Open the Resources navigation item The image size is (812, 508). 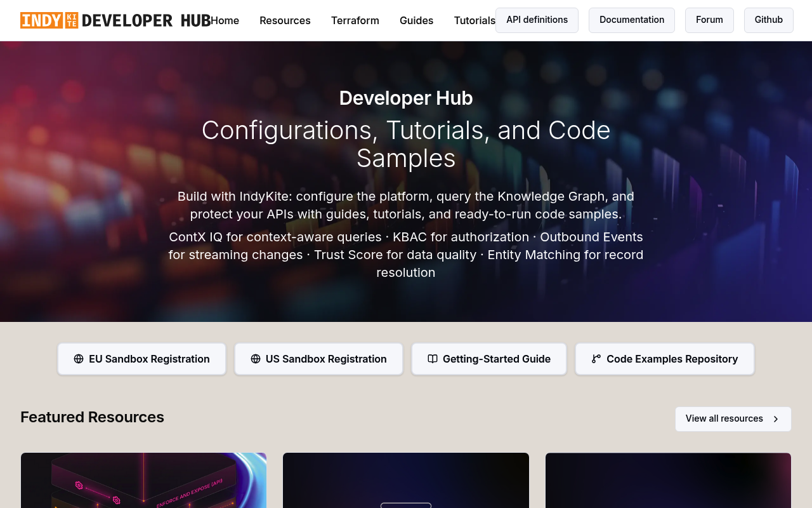[x=285, y=20]
